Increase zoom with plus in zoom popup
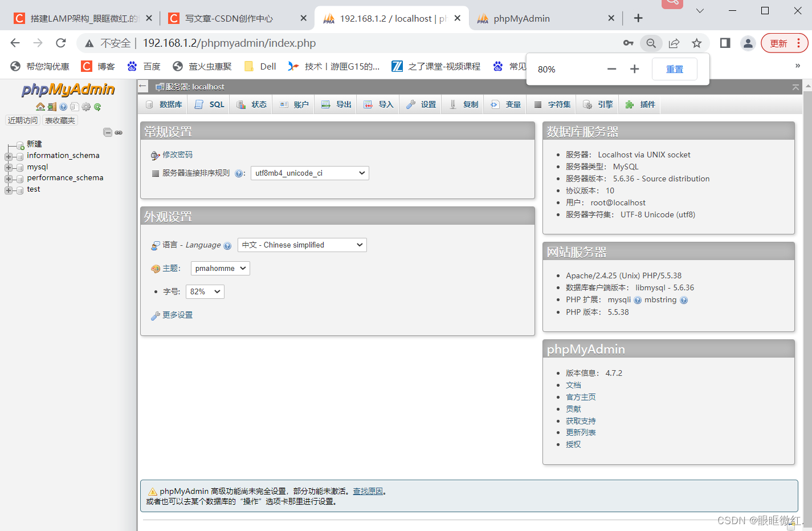 point(634,69)
